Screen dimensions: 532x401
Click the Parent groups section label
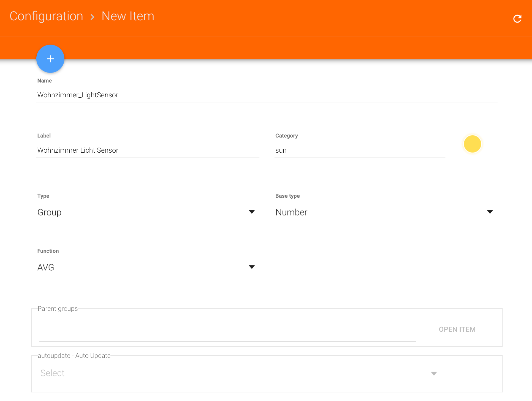click(58, 309)
